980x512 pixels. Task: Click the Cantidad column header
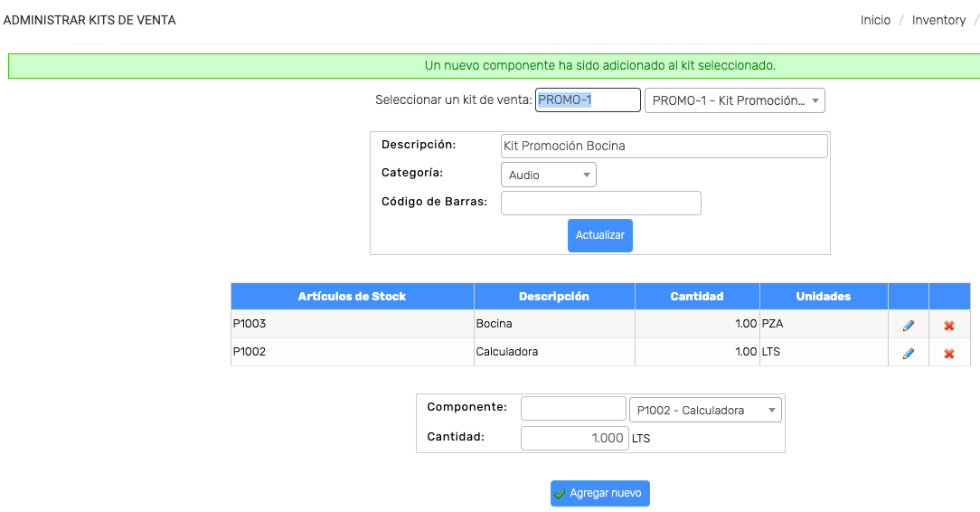tap(697, 297)
